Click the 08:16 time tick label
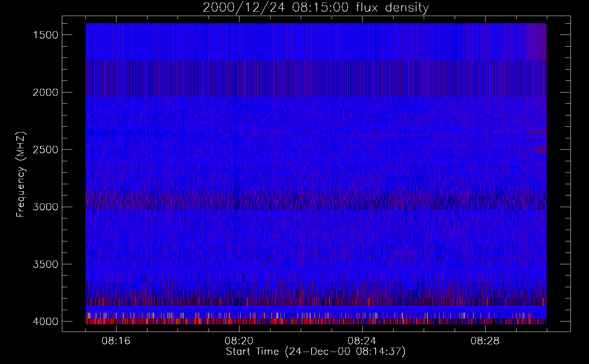The width and height of the screenshot is (589, 364). (116, 341)
